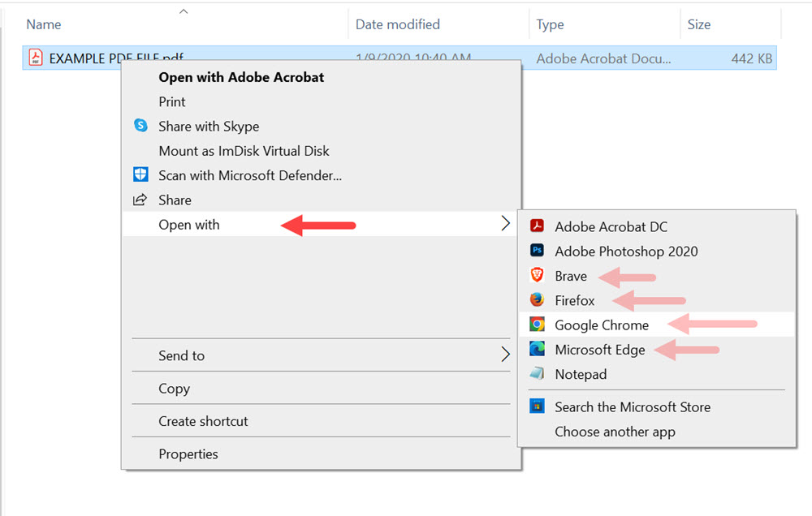This screenshot has width=812, height=516.
Task: Sort by Date modified column header
Action: (x=397, y=24)
